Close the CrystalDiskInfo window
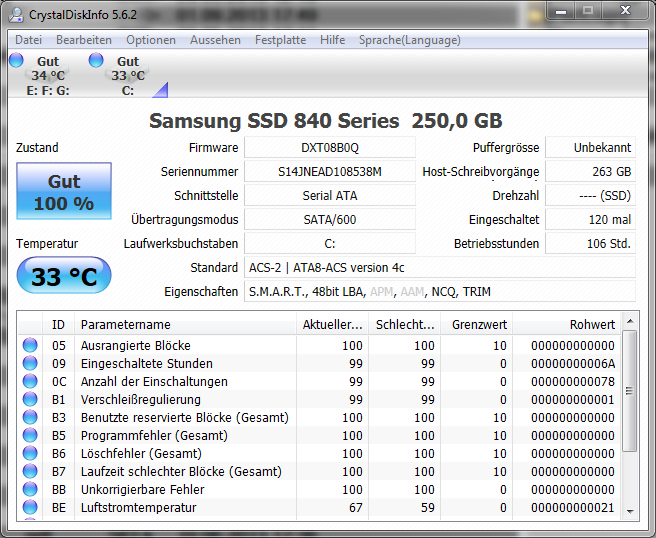 (x=625, y=11)
